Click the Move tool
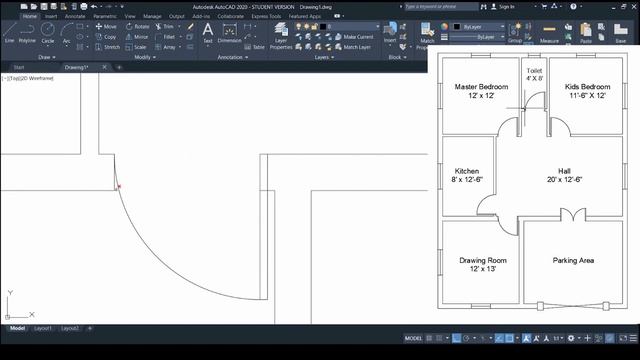The width and height of the screenshot is (640, 360). pyautogui.click(x=106, y=27)
